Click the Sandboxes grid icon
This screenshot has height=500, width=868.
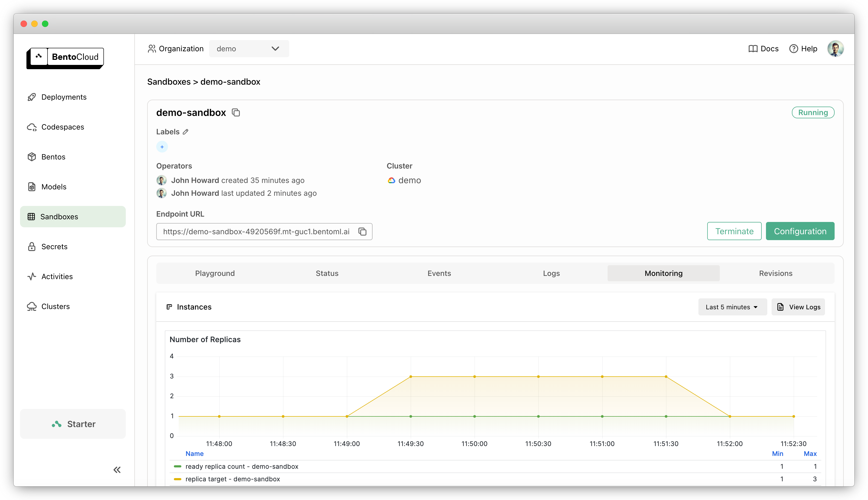[x=31, y=217]
